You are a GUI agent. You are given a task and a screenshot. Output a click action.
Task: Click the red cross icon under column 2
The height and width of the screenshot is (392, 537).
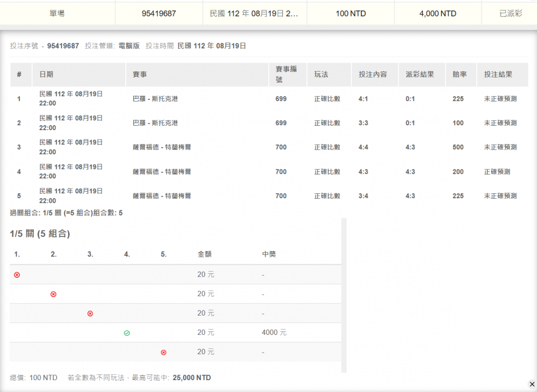click(53, 294)
